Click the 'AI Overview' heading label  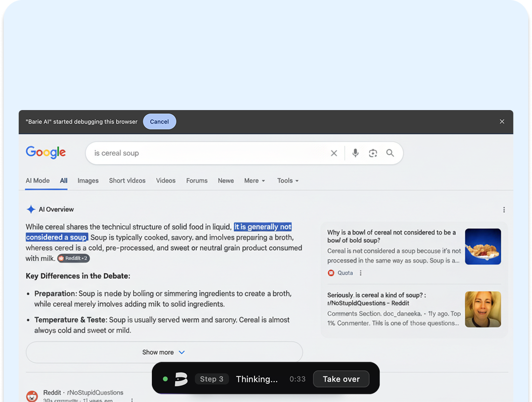pyautogui.click(x=56, y=209)
